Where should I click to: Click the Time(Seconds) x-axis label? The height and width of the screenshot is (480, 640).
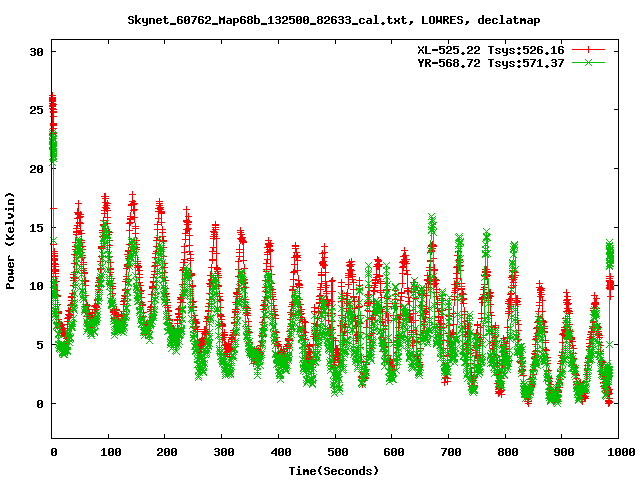click(x=334, y=471)
